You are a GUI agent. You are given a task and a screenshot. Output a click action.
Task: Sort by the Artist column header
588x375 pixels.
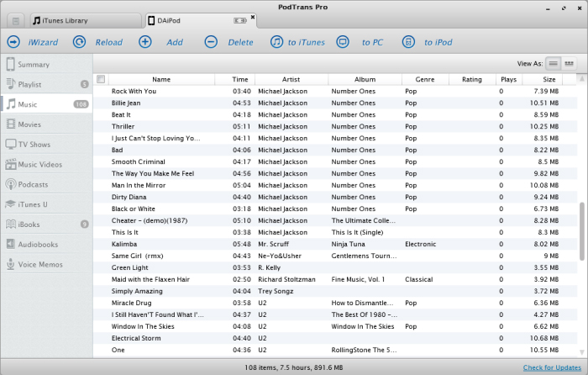click(291, 79)
